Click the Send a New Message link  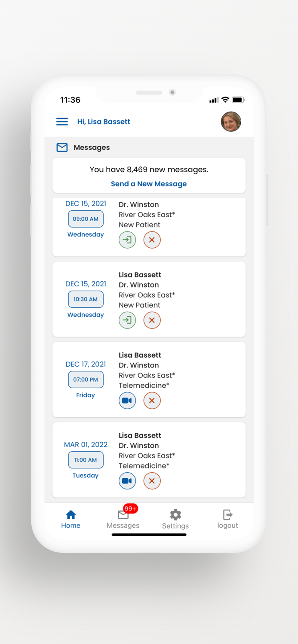point(149,183)
